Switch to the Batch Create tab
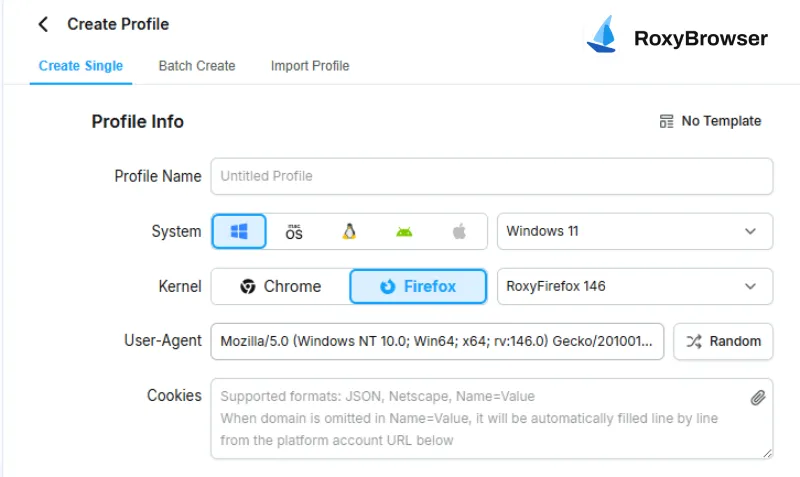 (197, 66)
